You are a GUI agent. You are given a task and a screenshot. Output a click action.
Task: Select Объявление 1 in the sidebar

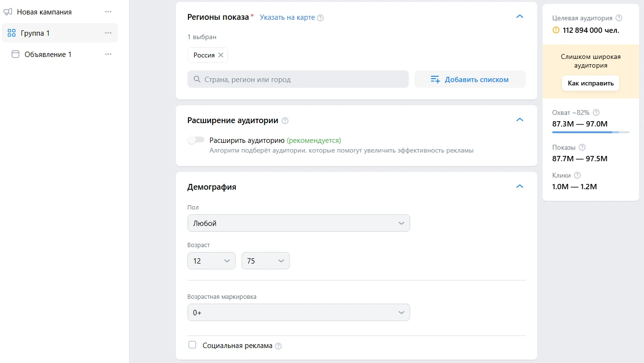click(x=48, y=55)
